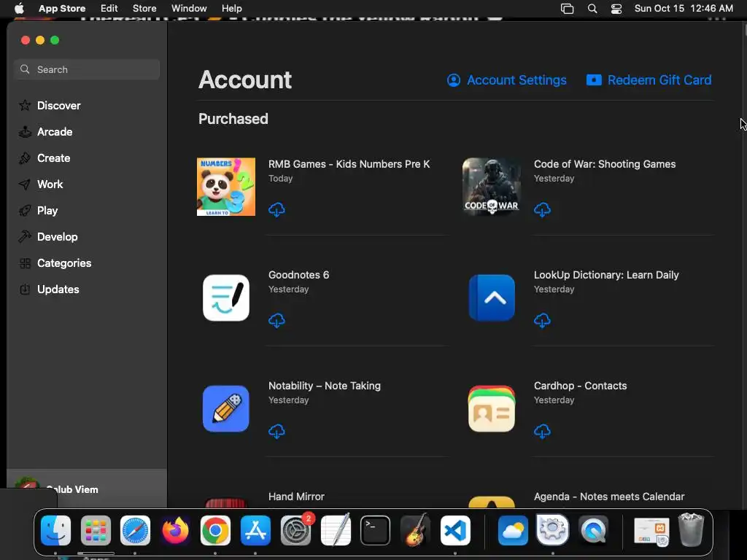This screenshot has width=747, height=560.
Task: Open Account Settings link
Action: (x=506, y=80)
